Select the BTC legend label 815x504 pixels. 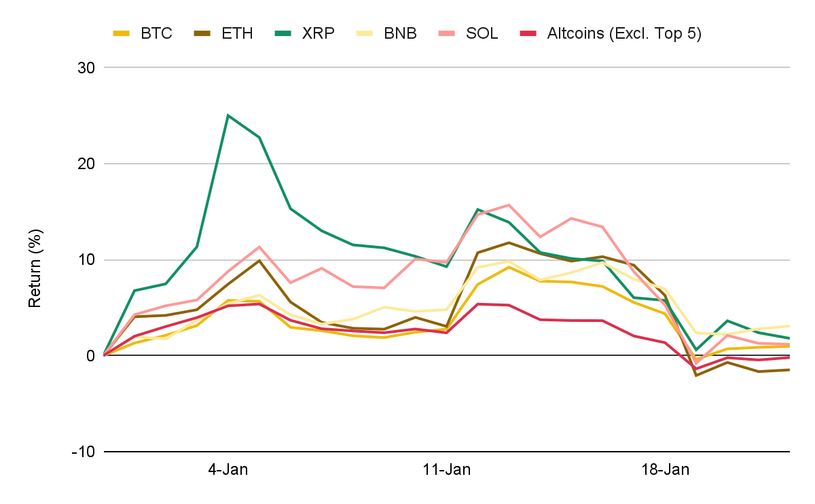coord(156,33)
